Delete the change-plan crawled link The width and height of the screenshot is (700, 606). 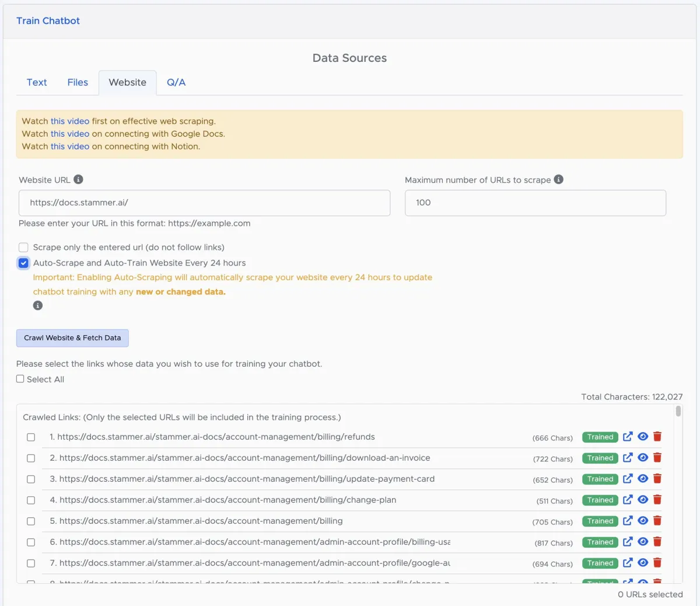[x=657, y=500]
